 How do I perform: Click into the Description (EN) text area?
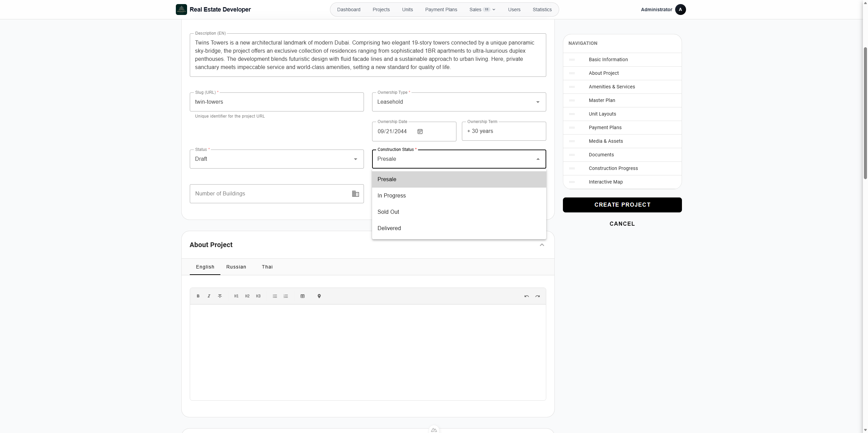point(368,55)
